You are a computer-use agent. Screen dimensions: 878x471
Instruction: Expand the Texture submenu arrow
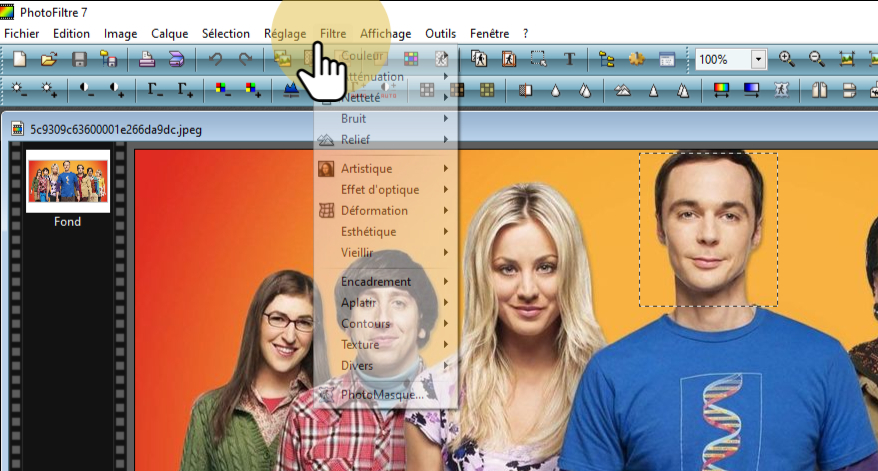446,344
